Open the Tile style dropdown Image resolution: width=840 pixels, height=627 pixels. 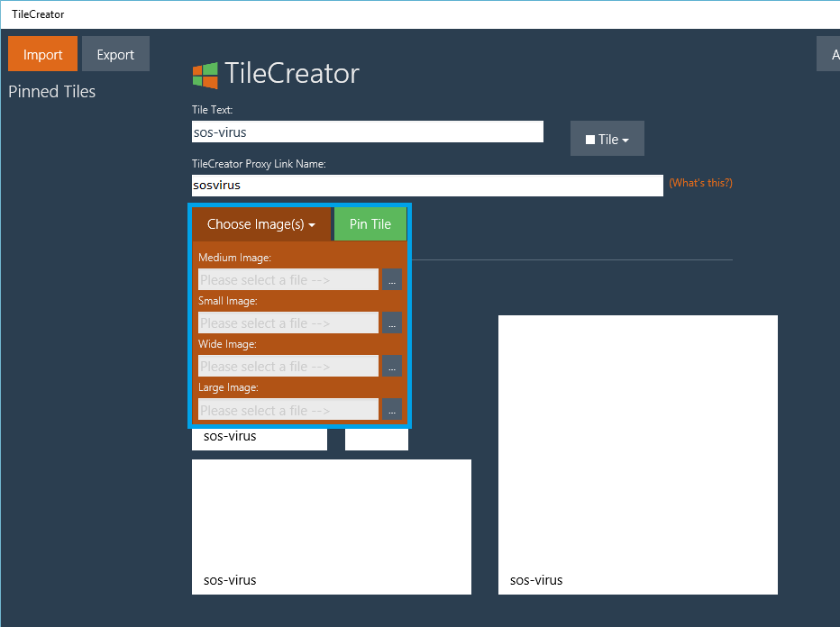point(607,139)
